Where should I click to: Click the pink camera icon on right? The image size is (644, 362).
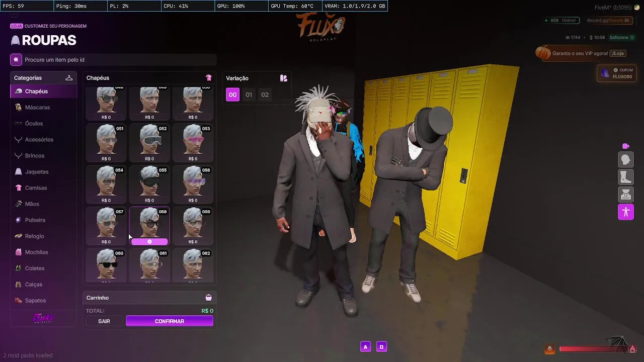(625, 146)
